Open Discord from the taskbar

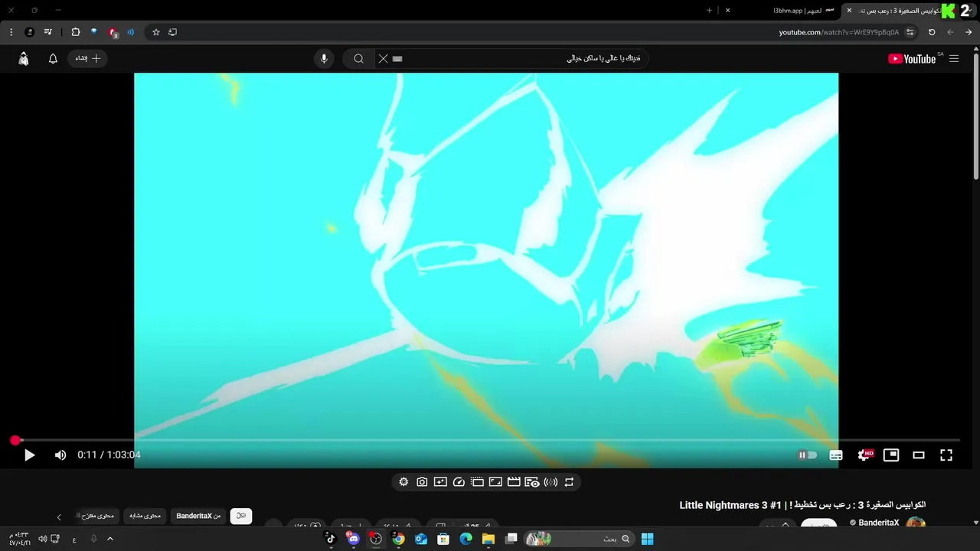tap(353, 539)
